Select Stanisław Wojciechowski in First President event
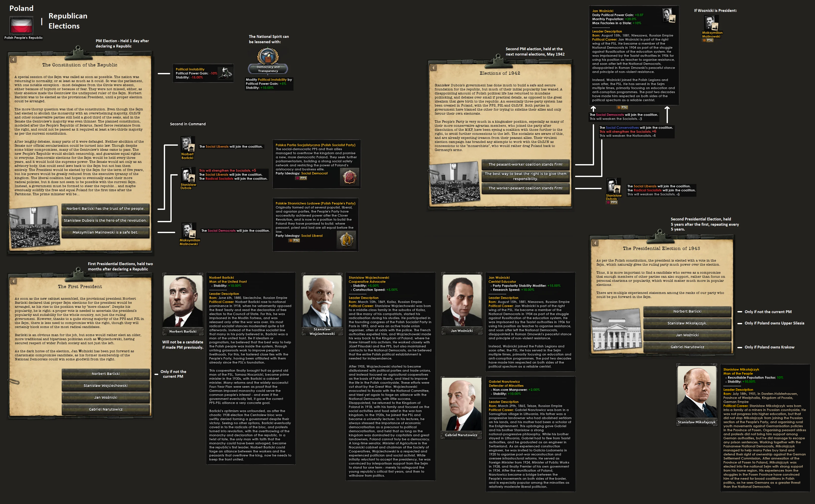The height and width of the screenshot is (504, 815). coord(105,386)
